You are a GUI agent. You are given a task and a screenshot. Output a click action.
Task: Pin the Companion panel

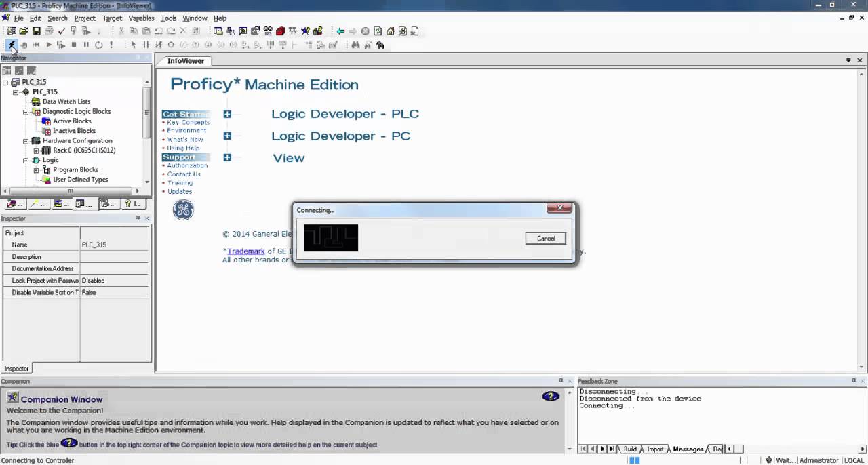[x=561, y=380]
